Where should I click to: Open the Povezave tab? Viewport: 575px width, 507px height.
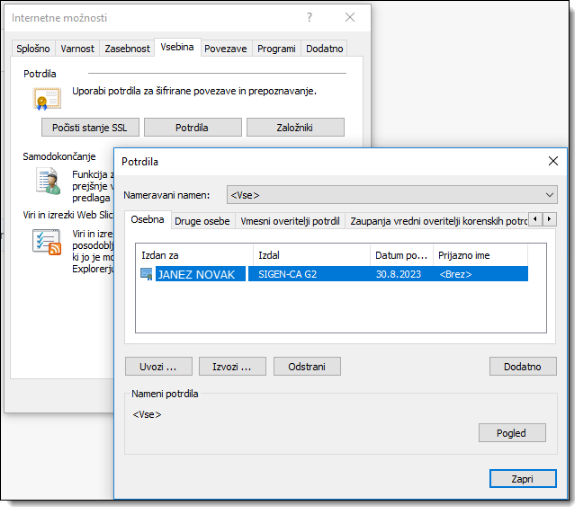[226, 48]
